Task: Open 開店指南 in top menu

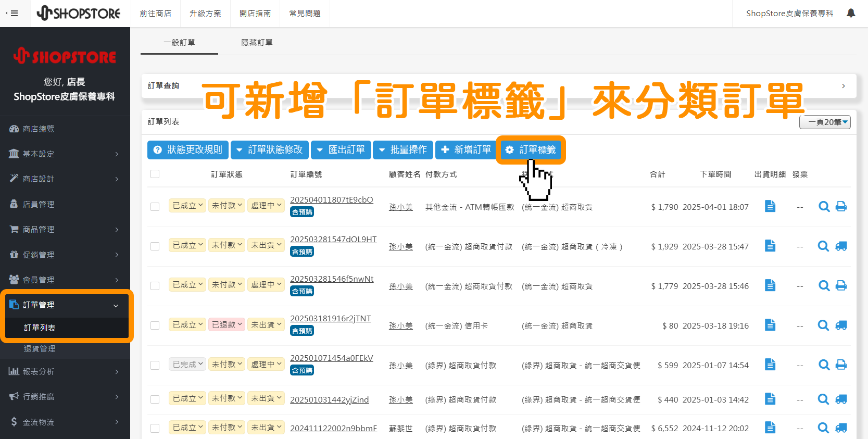Action: click(x=255, y=14)
